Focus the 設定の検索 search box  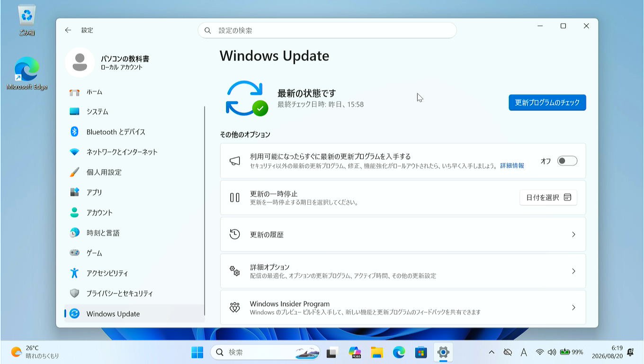click(x=327, y=30)
